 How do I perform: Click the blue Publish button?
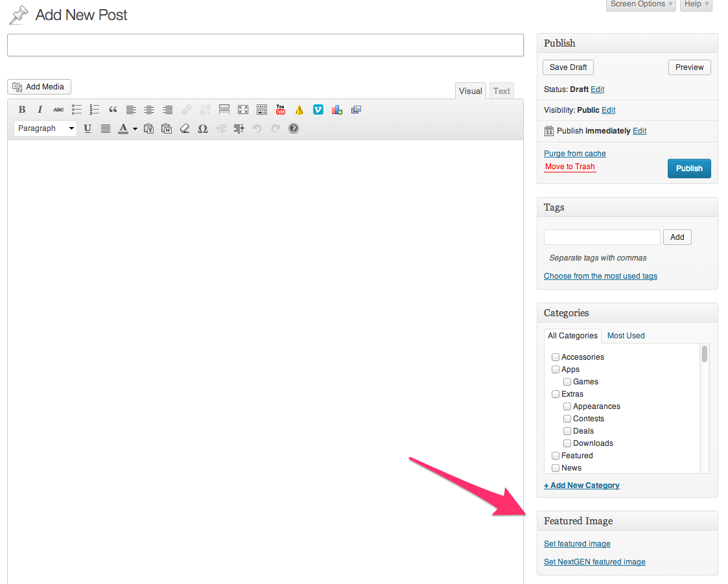(x=689, y=169)
